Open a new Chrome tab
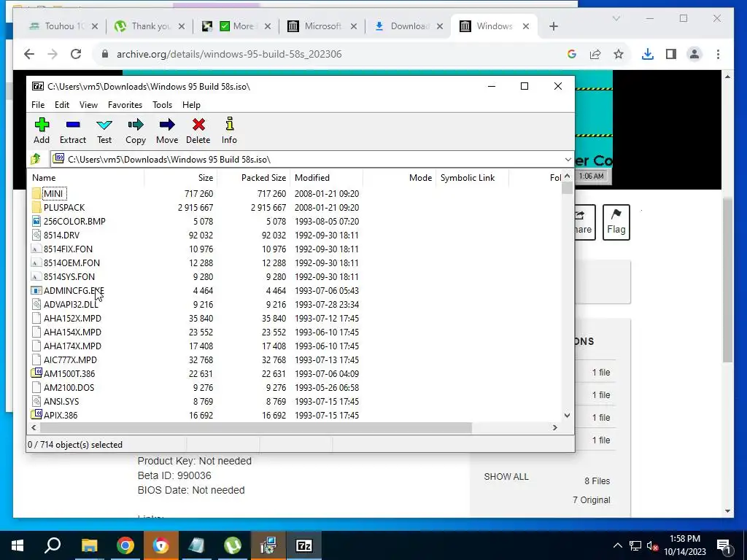This screenshot has width=747, height=560. point(554,26)
